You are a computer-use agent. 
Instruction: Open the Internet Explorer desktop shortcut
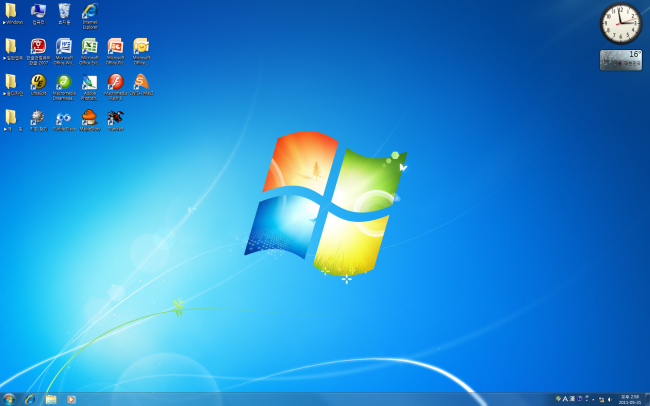tap(90, 12)
